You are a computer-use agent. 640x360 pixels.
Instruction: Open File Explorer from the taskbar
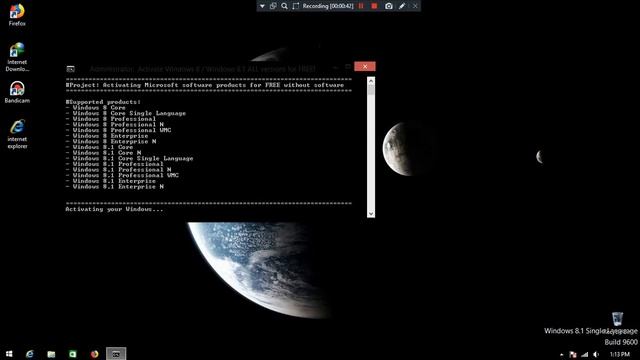pos(51,354)
